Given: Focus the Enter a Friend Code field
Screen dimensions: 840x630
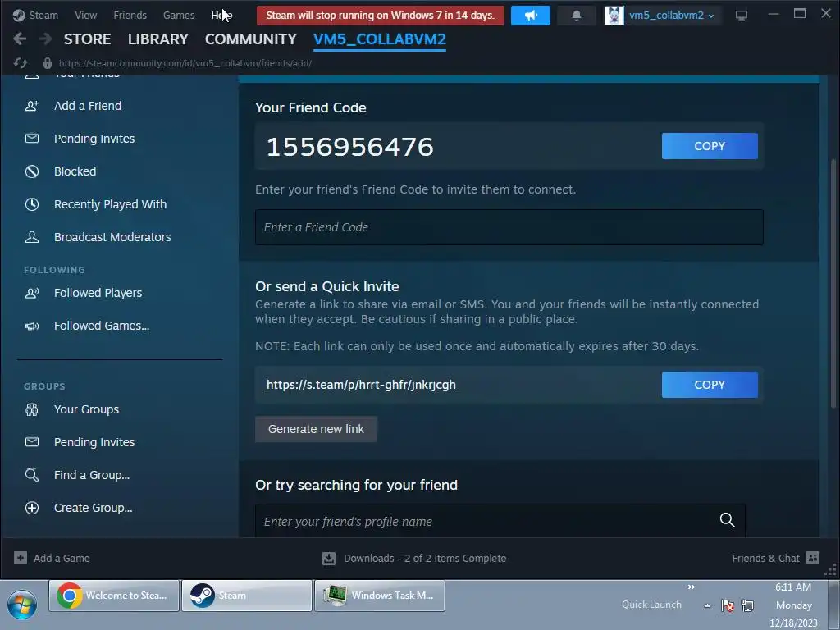Looking at the screenshot, I should tap(509, 227).
